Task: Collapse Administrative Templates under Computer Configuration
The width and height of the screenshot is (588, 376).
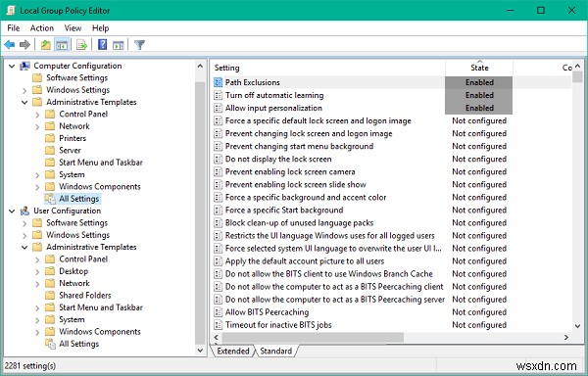Action: (x=24, y=102)
